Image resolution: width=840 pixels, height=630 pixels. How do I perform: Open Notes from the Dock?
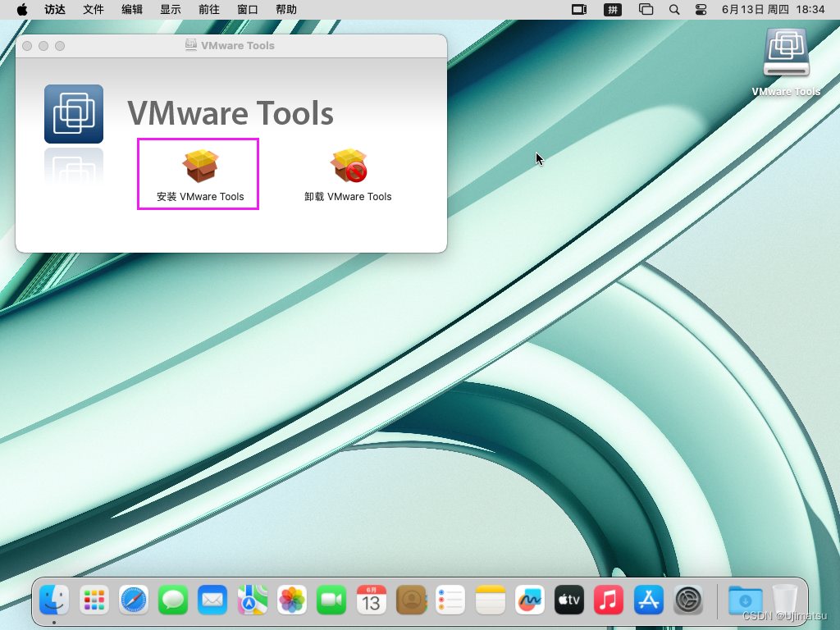pos(491,599)
